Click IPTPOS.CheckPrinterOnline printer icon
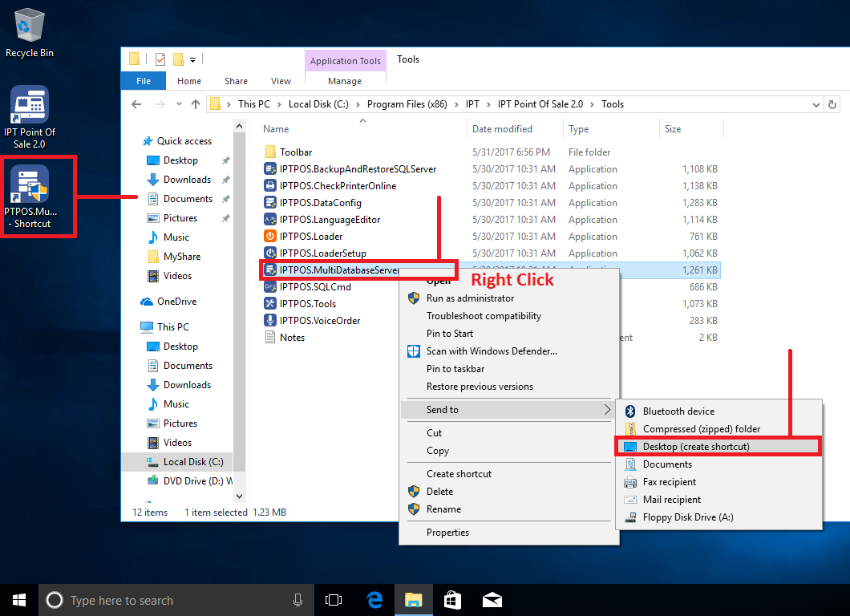The height and width of the screenshot is (616, 850). [270, 186]
